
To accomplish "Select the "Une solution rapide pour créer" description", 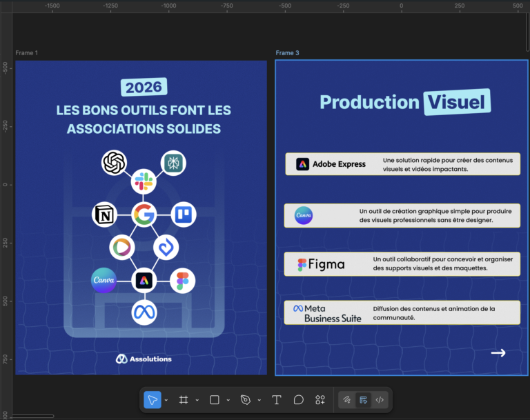I will click(448, 165).
